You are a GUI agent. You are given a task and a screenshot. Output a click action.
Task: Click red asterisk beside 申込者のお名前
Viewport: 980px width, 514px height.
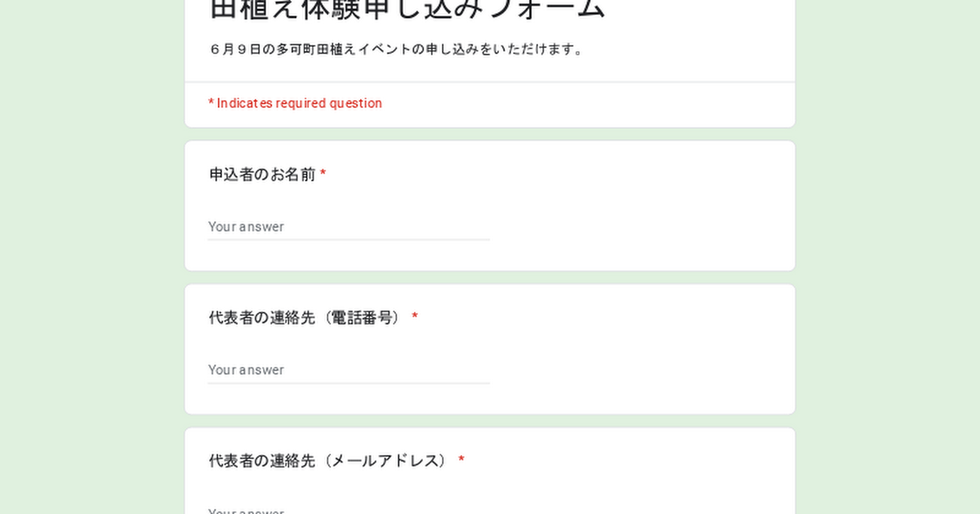[x=323, y=175]
